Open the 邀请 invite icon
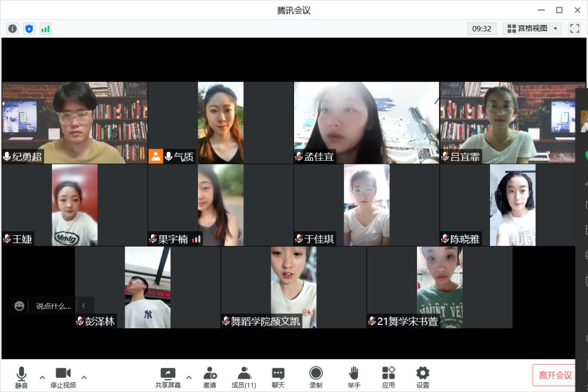588x392 pixels. [x=210, y=377]
